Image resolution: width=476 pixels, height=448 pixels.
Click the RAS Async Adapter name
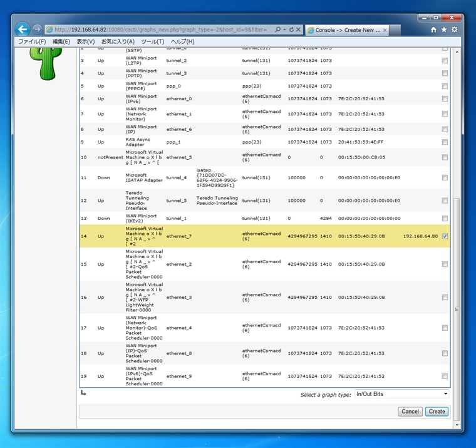click(x=138, y=142)
